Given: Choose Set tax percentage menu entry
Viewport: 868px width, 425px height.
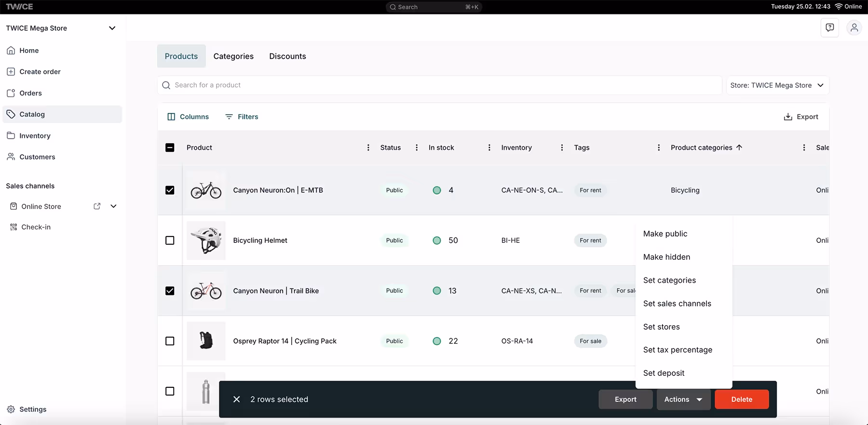Looking at the screenshot, I should pos(684,350).
